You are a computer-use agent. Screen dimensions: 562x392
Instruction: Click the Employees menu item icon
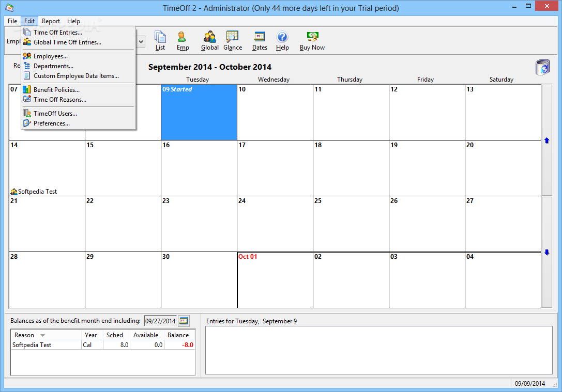click(x=27, y=56)
